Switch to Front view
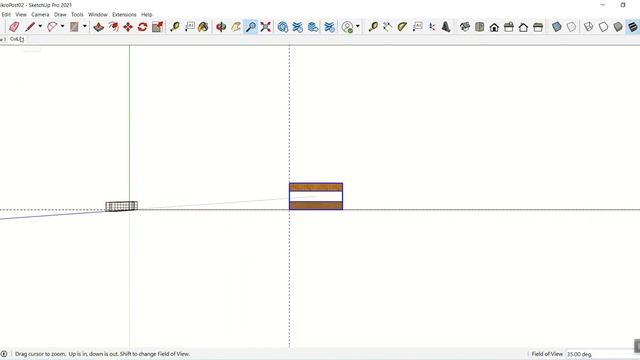640x360 pixels. [494, 27]
